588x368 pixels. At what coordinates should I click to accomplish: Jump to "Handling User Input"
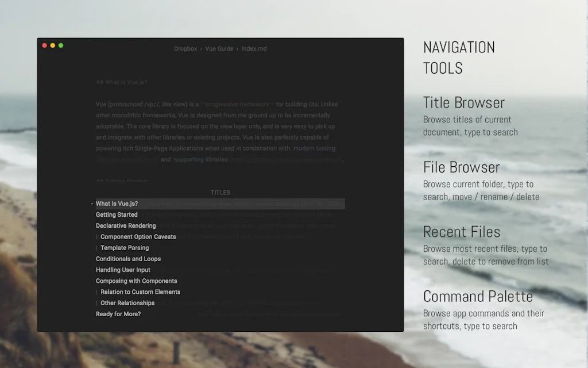[x=123, y=269]
